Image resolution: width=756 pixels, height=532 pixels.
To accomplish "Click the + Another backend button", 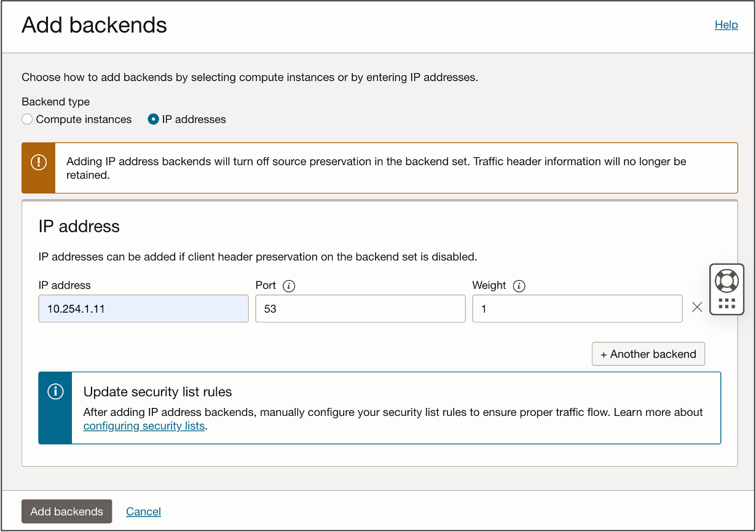I will tap(648, 354).
